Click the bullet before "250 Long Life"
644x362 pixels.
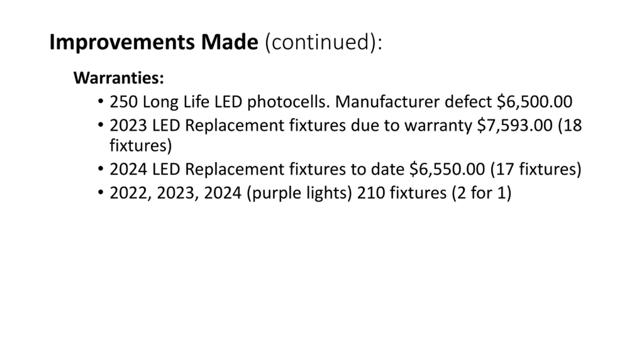(x=101, y=102)
